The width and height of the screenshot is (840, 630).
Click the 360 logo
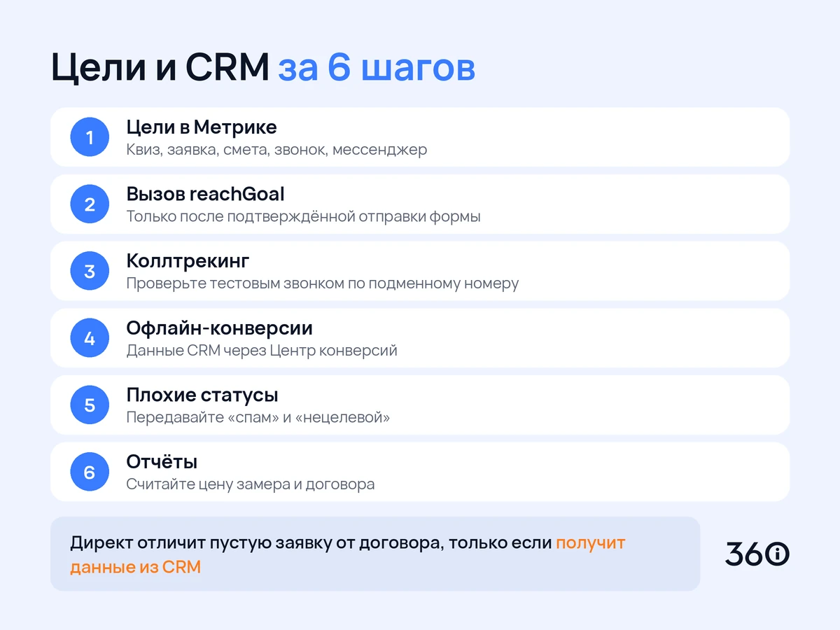tap(757, 554)
